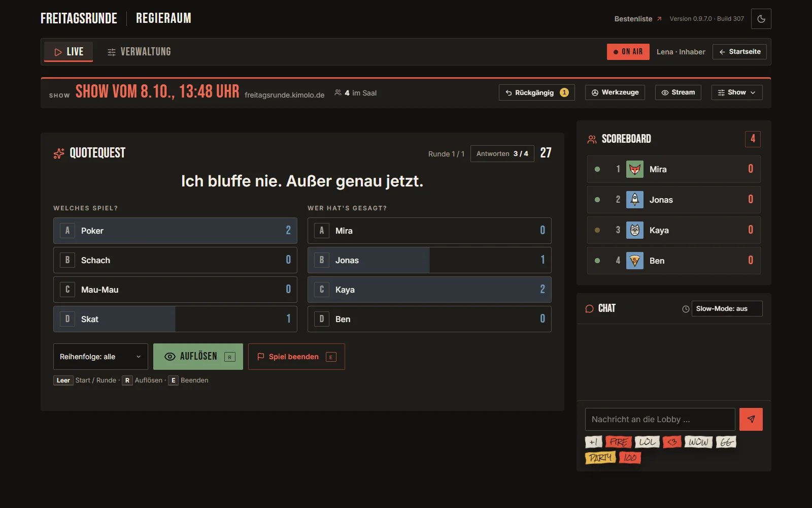Image resolution: width=812 pixels, height=508 pixels.
Task: Click the chat bubble icon
Action: click(x=589, y=308)
